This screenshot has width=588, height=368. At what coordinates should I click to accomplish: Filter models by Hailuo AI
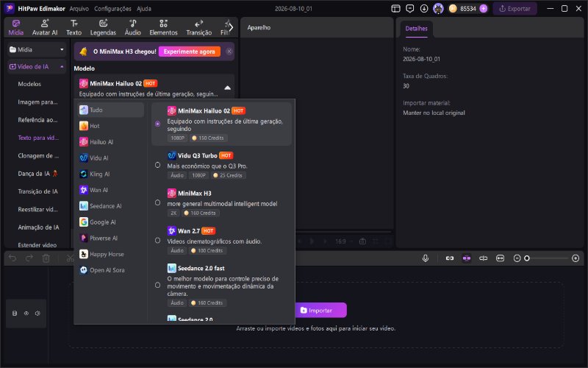[111, 142]
